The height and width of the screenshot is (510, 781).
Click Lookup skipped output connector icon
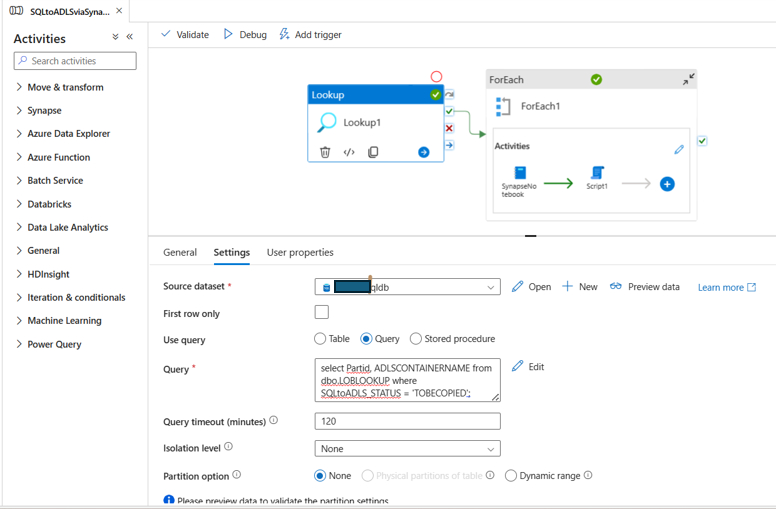[449, 94]
